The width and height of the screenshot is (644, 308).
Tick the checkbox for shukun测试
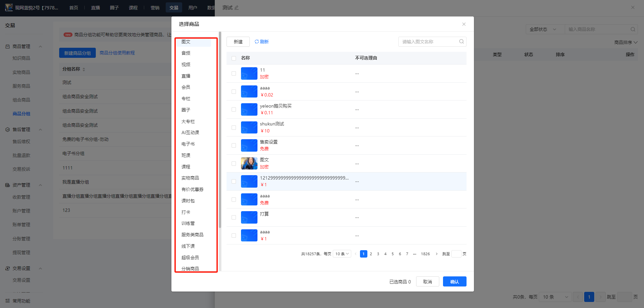point(234,127)
